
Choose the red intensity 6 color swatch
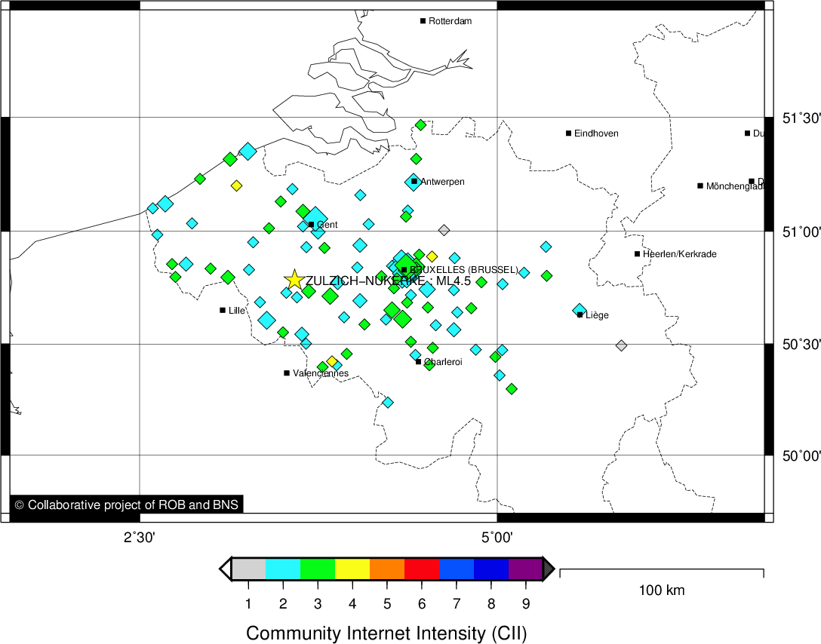[422, 569]
